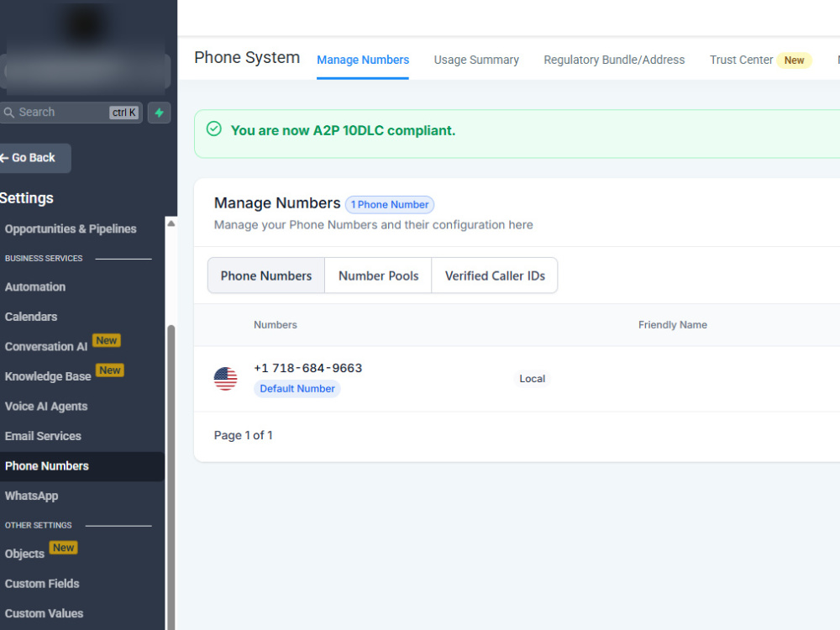The image size is (840, 630).
Task: Click the phone number +1 718-684-9663
Action: coord(308,368)
